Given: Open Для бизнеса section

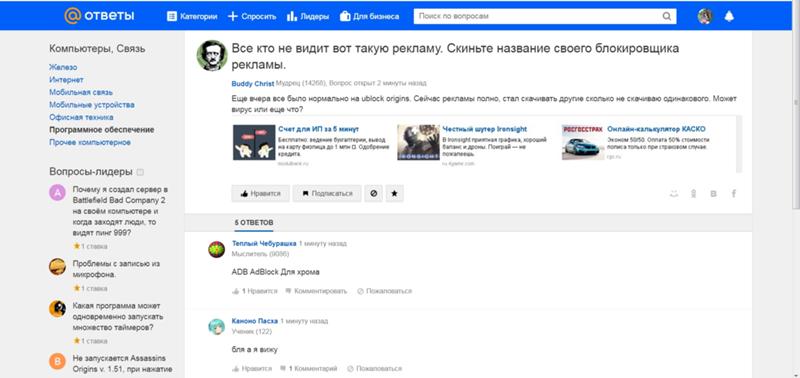Looking at the screenshot, I should click(370, 16).
